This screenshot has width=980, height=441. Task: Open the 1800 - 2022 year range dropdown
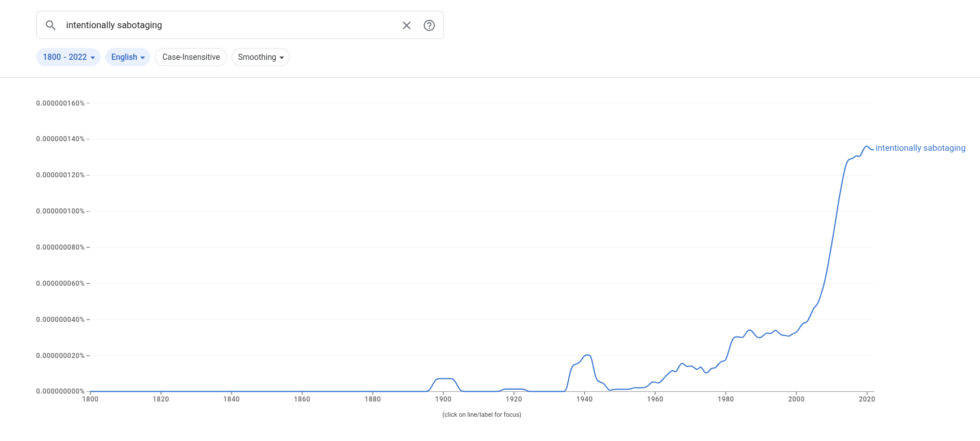click(68, 57)
